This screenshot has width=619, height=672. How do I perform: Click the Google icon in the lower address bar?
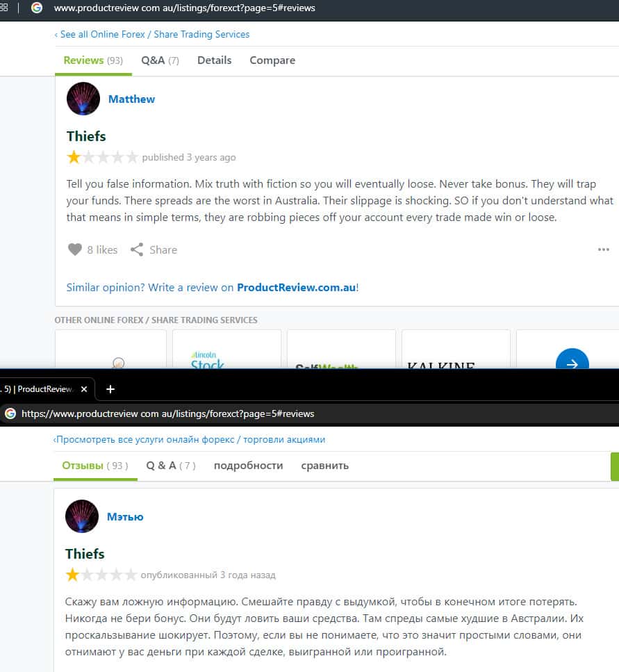click(10, 413)
